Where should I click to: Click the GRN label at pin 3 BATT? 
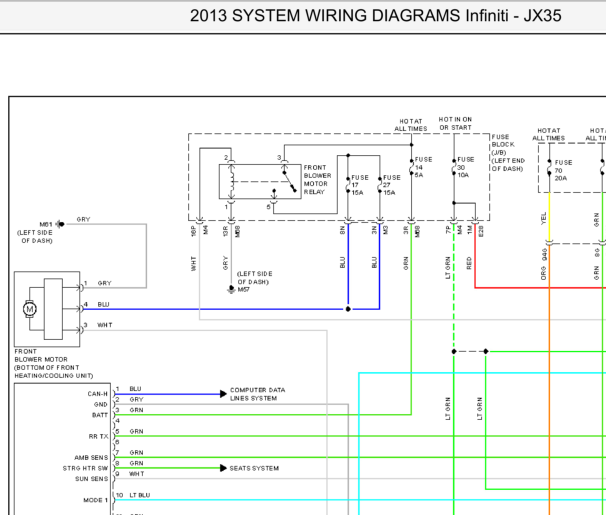point(136,410)
